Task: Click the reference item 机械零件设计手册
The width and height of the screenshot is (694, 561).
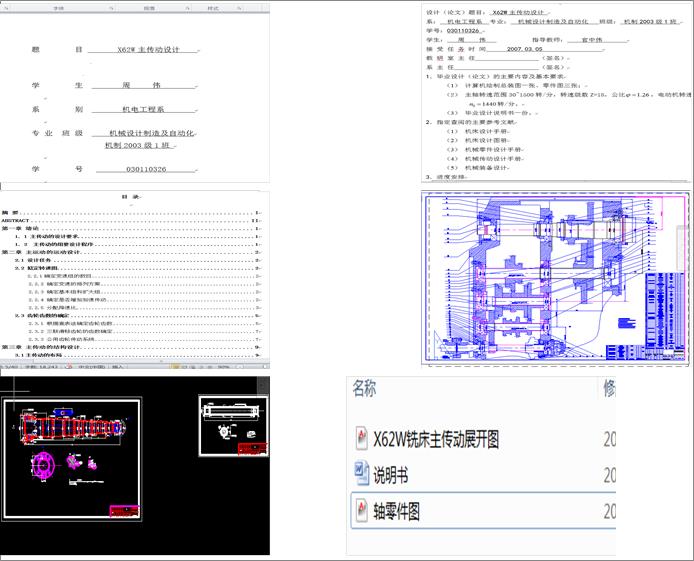Action: click(493, 150)
